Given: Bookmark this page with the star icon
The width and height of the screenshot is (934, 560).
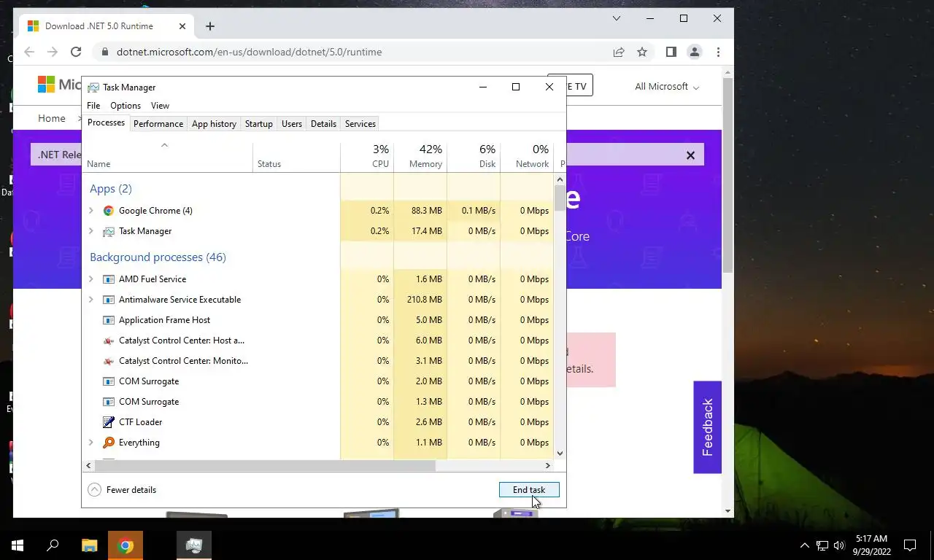Looking at the screenshot, I should pyautogui.click(x=642, y=52).
